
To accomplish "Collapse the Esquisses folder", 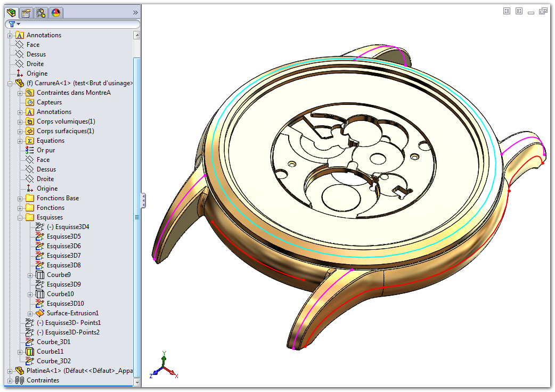I will coord(20,217).
